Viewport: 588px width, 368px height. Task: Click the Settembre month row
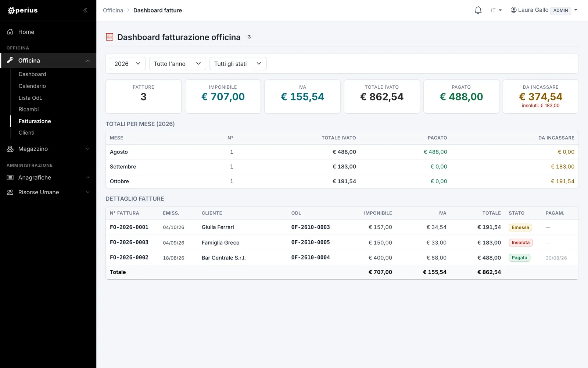(342, 166)
